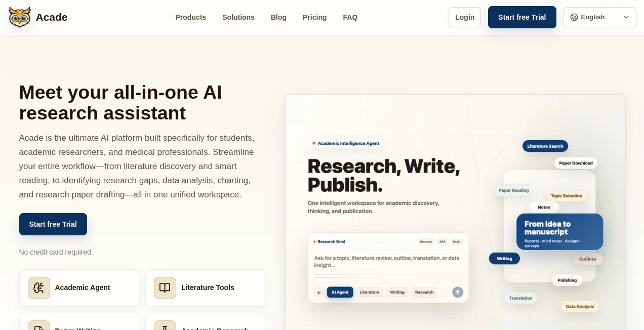Click the From idea to manuscript card
This screenshot has width=644, height=330.
(x=560, y=232)
